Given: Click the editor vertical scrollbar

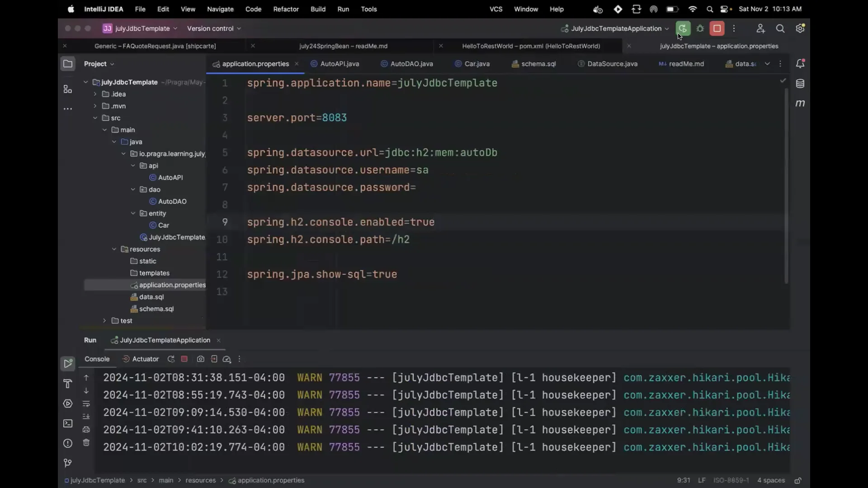Looking at the screenshot, I should click(786, 185).
